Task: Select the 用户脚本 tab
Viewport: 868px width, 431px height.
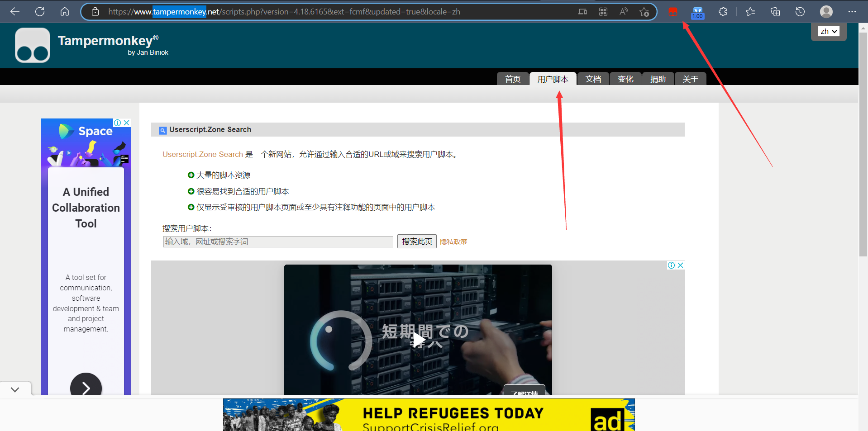Action: coord(553,79)
